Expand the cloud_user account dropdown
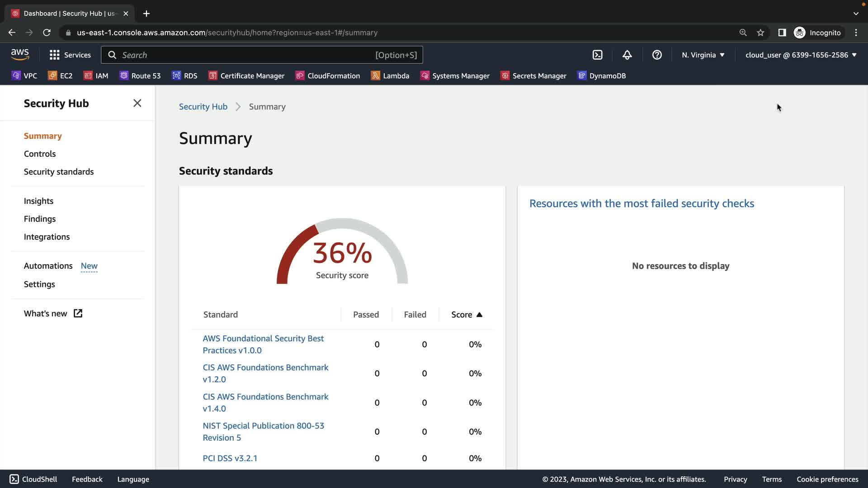Screen dimensions: 868x488 pos(801,55)
